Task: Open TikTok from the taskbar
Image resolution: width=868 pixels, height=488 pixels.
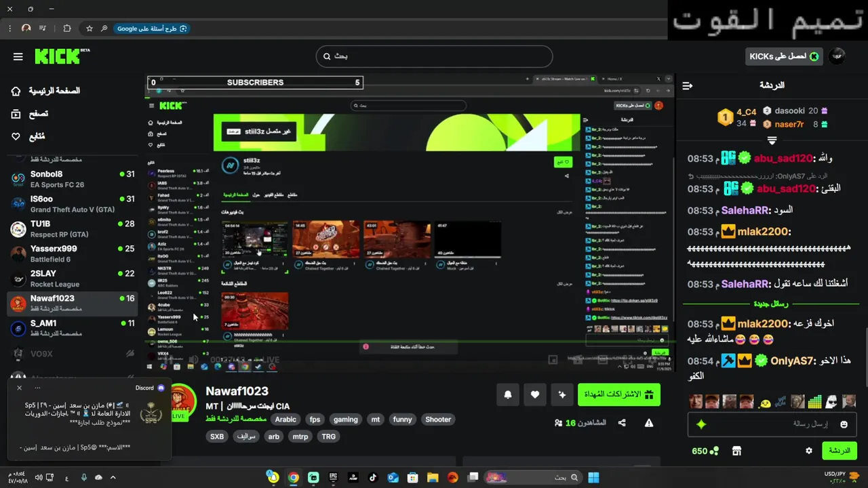Action: (x=373, y=478)
